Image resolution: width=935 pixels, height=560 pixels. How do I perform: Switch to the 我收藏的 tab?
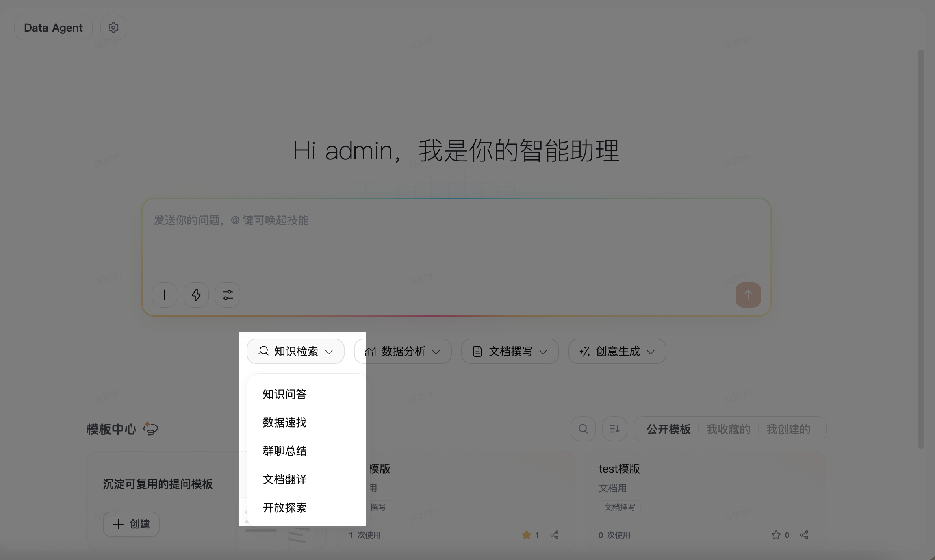point(728,429)
